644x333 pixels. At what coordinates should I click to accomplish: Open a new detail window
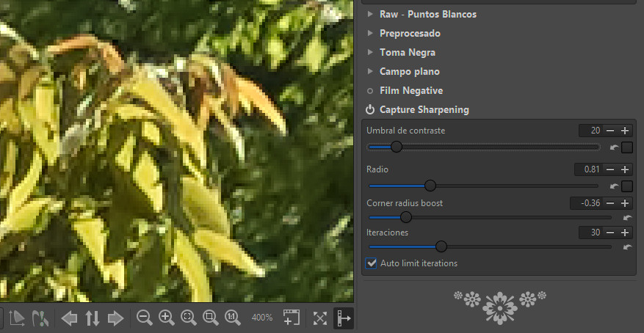292,318
